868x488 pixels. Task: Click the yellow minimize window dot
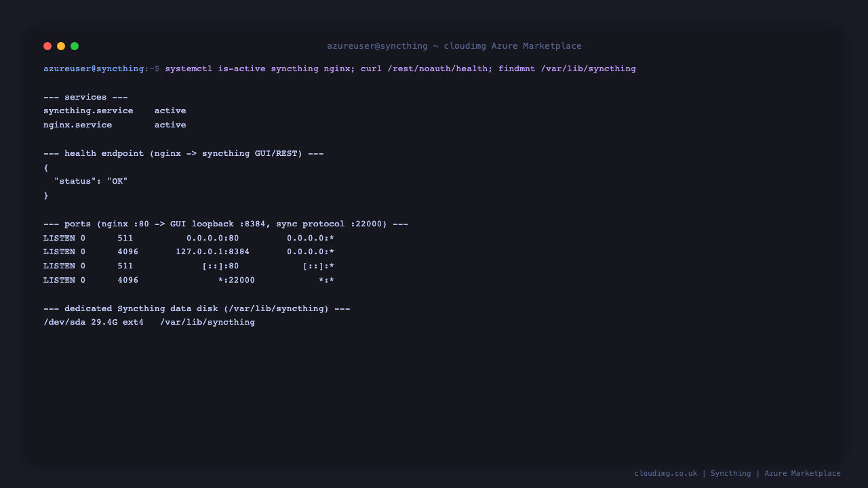point(61,46)
